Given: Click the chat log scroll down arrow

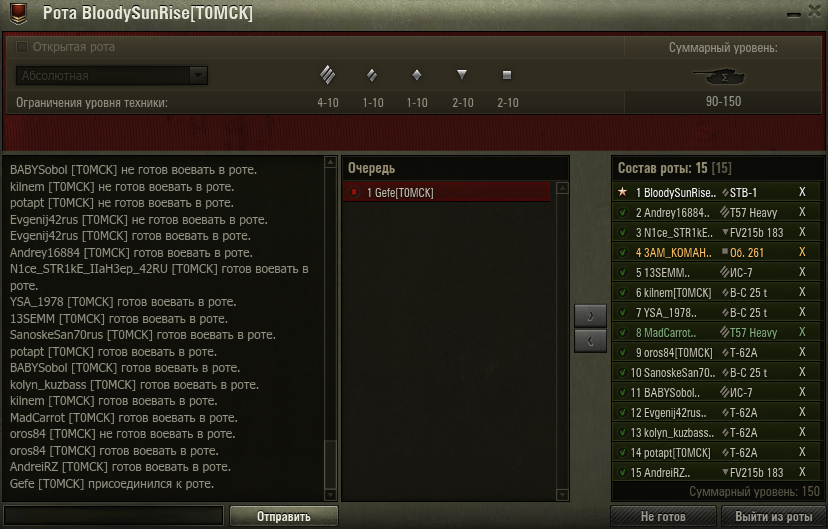Looking at the screenshot, I should 330,495.
